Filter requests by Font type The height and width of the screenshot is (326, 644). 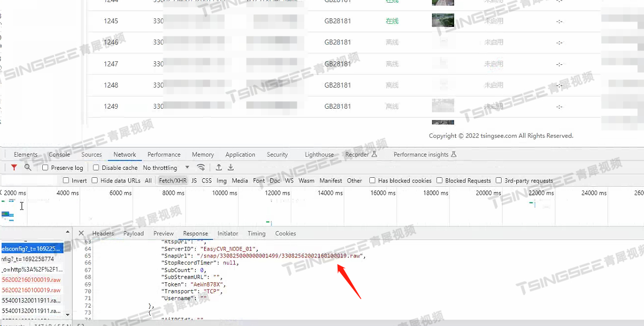pos(259,180)
